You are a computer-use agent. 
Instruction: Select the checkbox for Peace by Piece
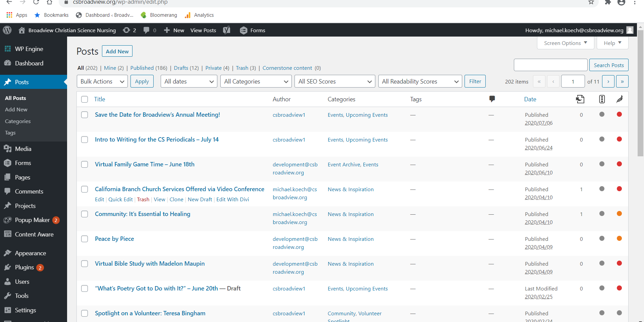pos(85,239)
